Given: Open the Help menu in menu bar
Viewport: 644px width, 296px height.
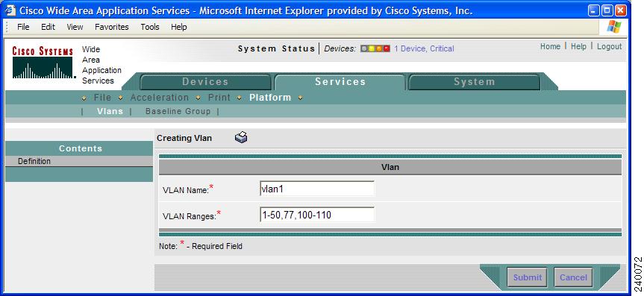Looking at the screenshot, I should click(x=178, y=27).
